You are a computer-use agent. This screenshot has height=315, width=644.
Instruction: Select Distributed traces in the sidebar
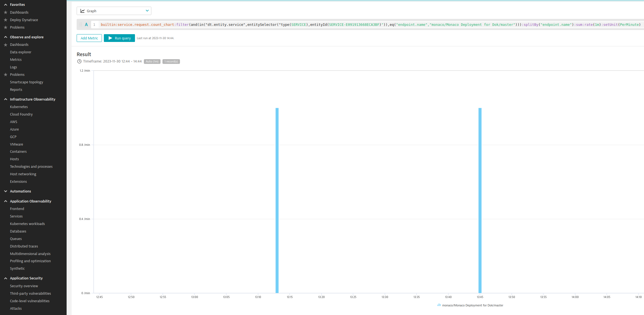24,246
